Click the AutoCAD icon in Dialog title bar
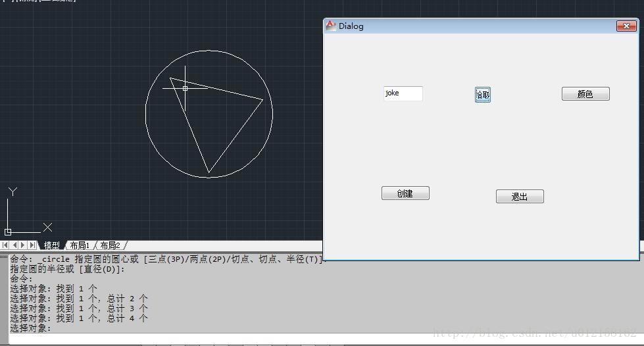The height and width of the screenshot is (346, 644). pos(331,26)
